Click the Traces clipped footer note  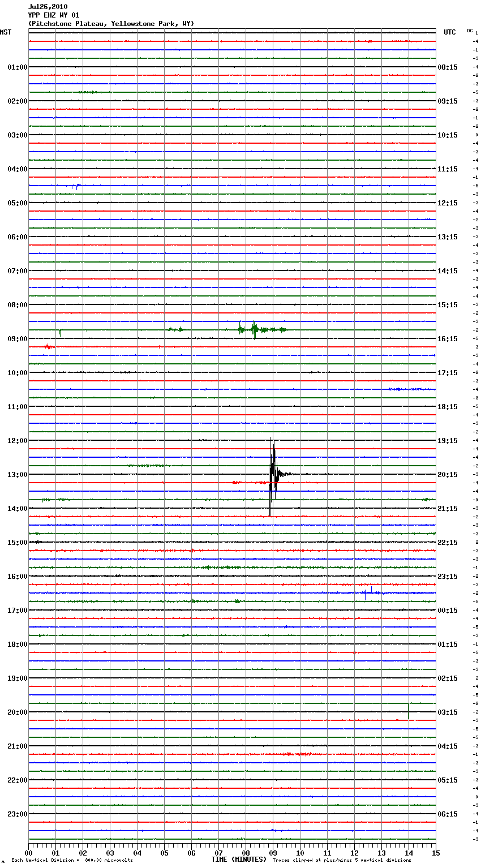pos(342,860)
